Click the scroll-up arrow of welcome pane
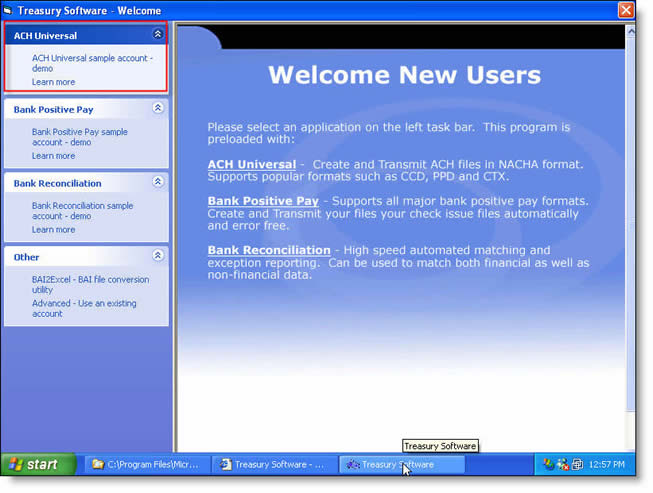This screenshot has height=493, width=653. 631,31
